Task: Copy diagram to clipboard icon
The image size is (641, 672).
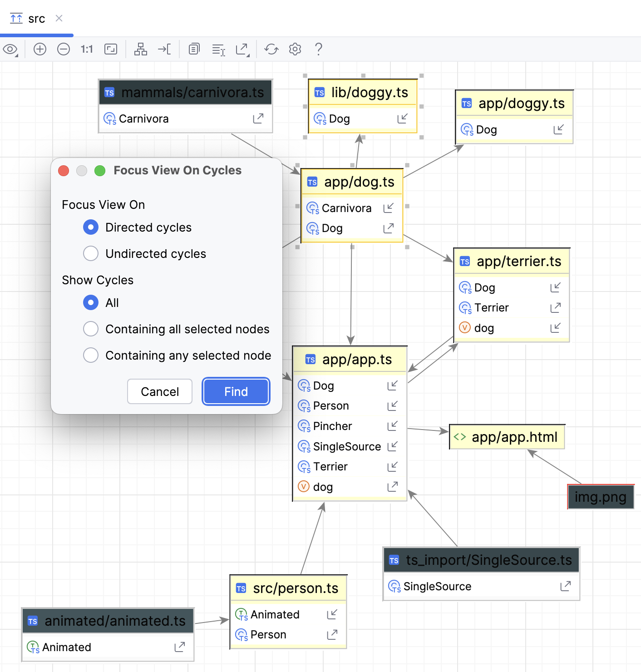Action: (194, 49)
